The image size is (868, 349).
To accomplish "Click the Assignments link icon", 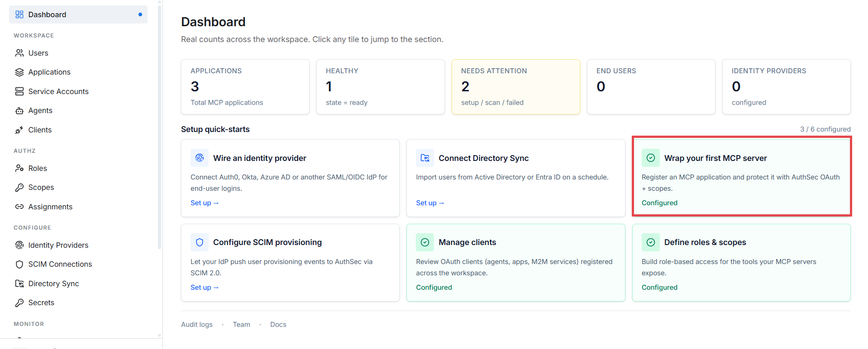I will click(19, 207).
